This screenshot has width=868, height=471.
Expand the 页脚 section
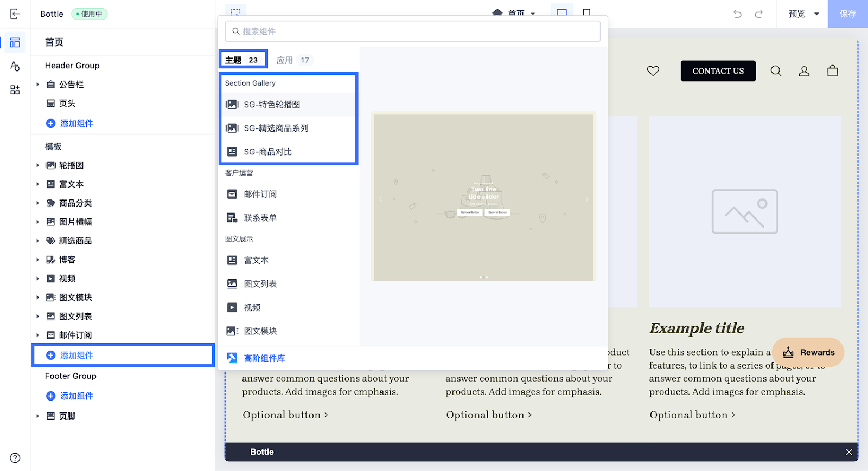37,416
